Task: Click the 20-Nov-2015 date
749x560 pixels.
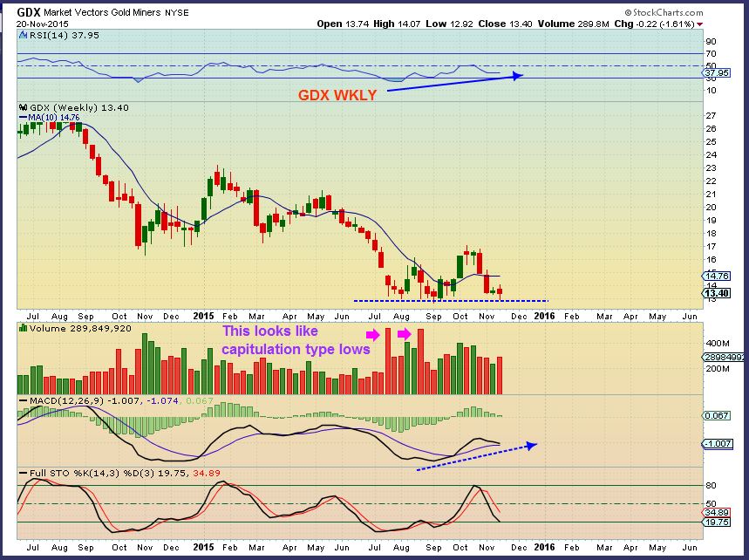Action: click(43, 24)
